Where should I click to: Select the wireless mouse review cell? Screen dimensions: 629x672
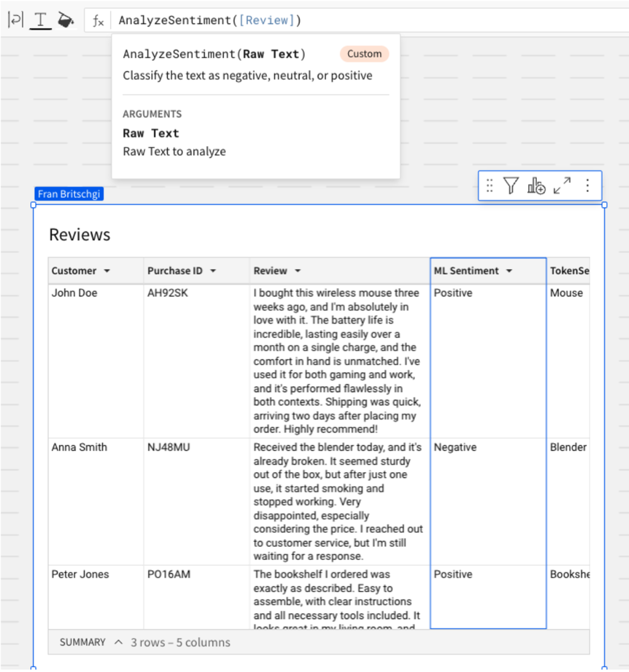coord(340,361)
